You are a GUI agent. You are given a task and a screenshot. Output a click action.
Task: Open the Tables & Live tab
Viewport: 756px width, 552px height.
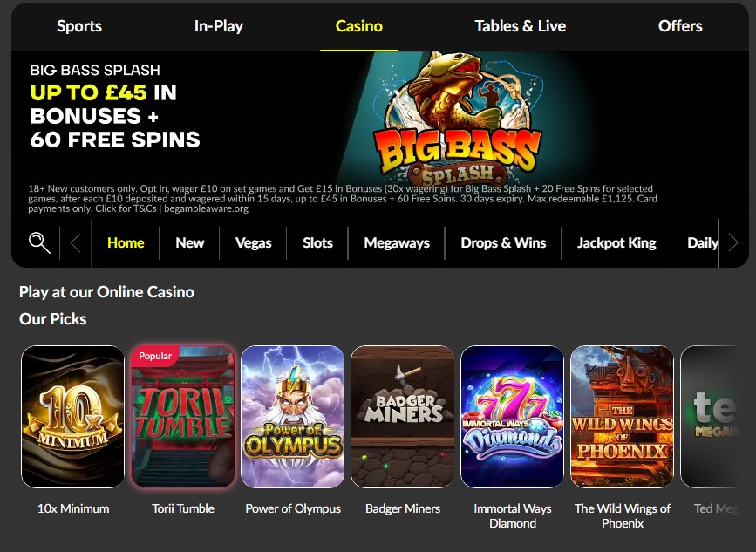(x=521, y=26)
